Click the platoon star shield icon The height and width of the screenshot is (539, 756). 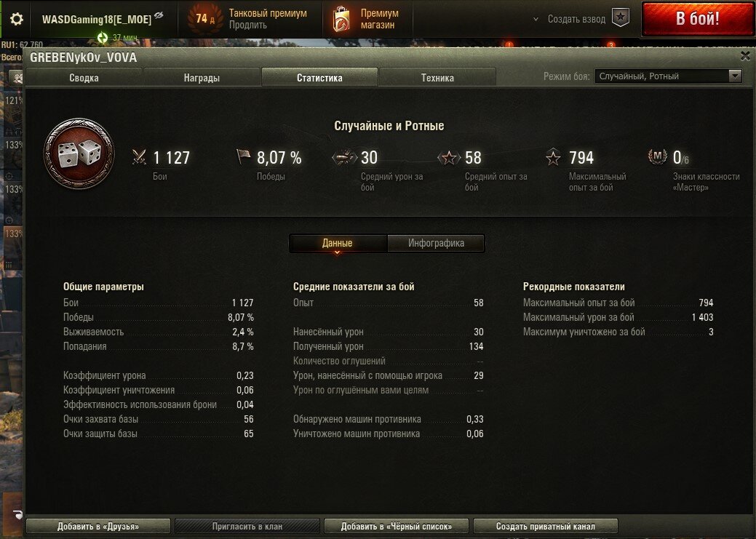(621, 18)
